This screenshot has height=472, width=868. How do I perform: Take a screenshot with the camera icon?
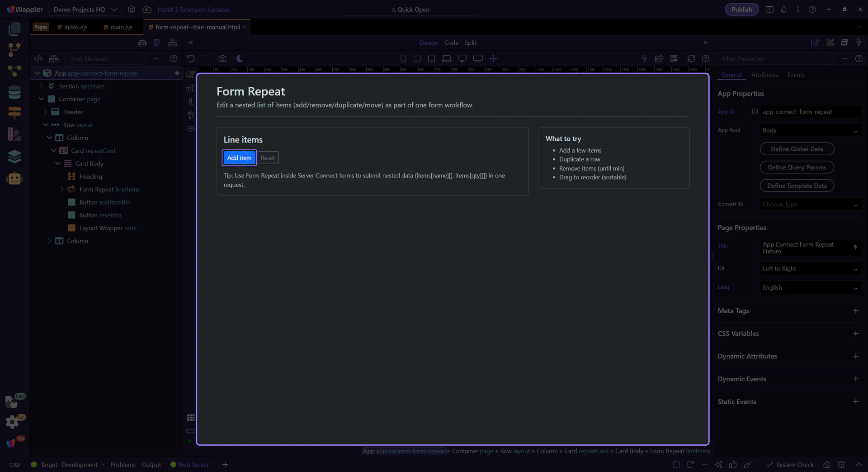pyautogui.click(x=222, y=58)
